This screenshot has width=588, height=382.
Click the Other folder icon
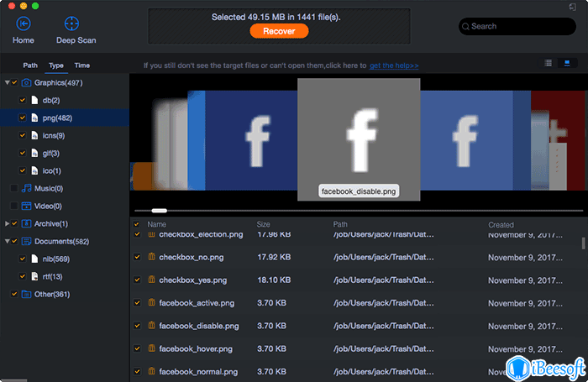point(26,294)
